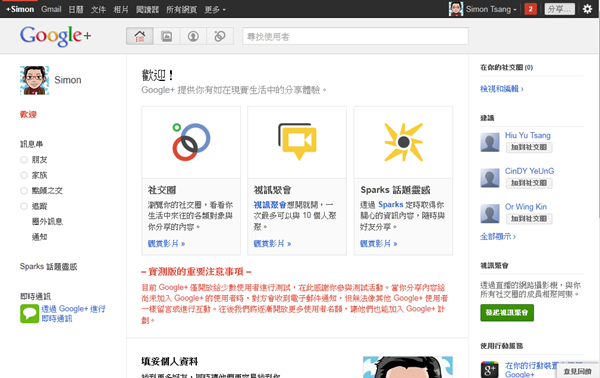Click the Simon name beside sidebar avatar
This screenshot has height=378, width=600.
(68, 80)
